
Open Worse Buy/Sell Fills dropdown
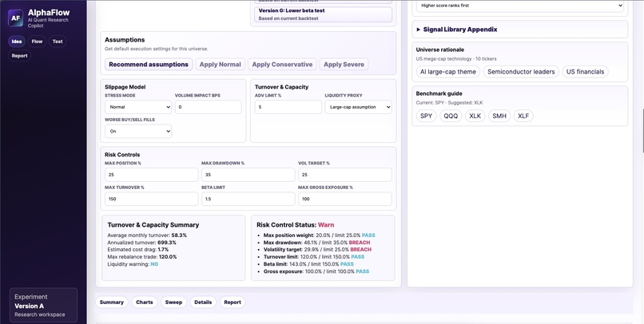point(138,131)
